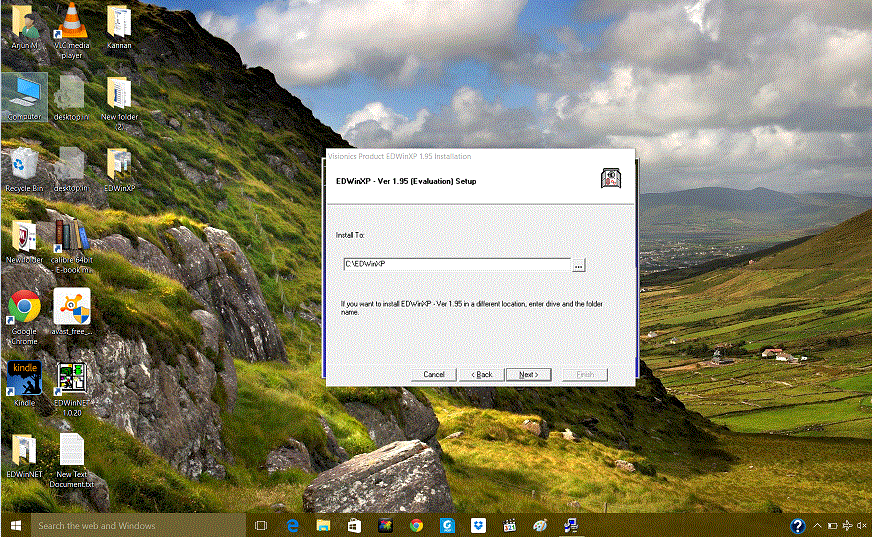Open Task View on the taskbar
Viewport: 872px width, 537px height.
261,525
